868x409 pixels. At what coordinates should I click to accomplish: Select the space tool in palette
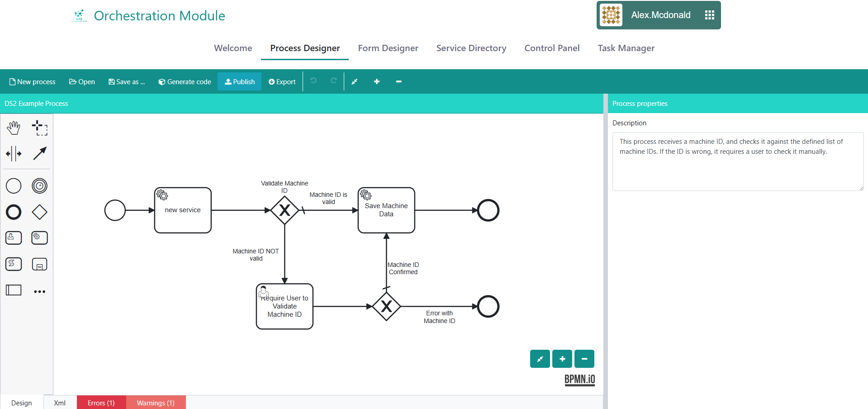pyautogui.click(x=14, y=154)
